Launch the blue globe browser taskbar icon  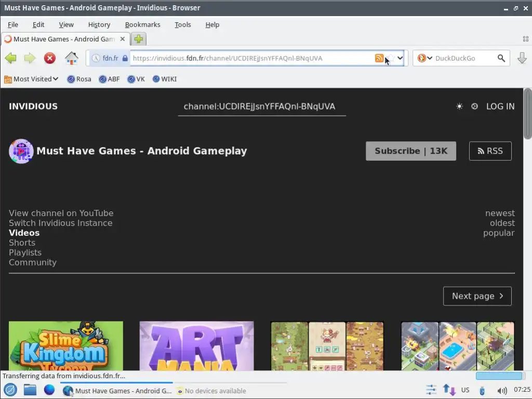click(x=49, y=390)
